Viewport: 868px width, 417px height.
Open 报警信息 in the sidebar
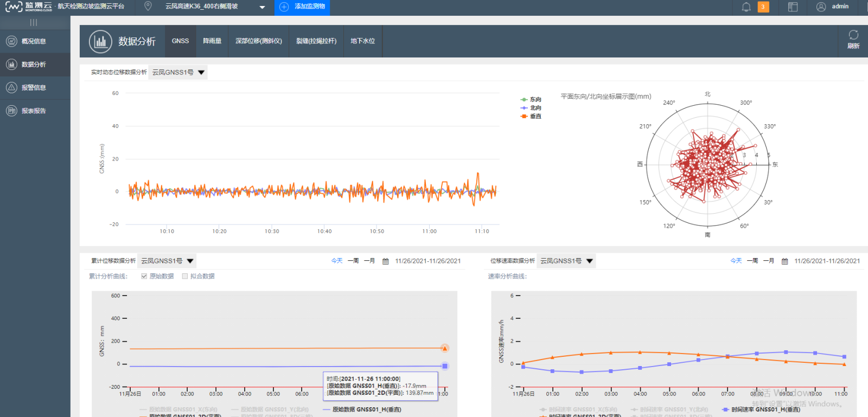35,87
